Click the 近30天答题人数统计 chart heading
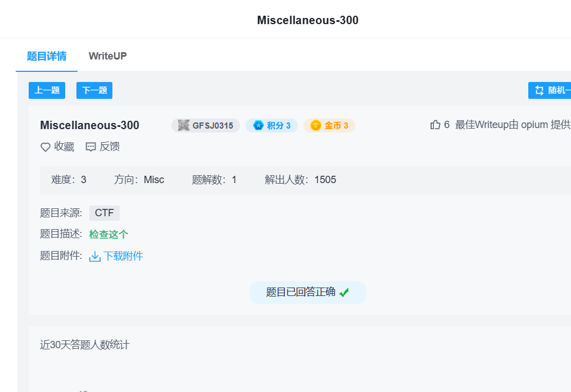 [x=84, y=345]
